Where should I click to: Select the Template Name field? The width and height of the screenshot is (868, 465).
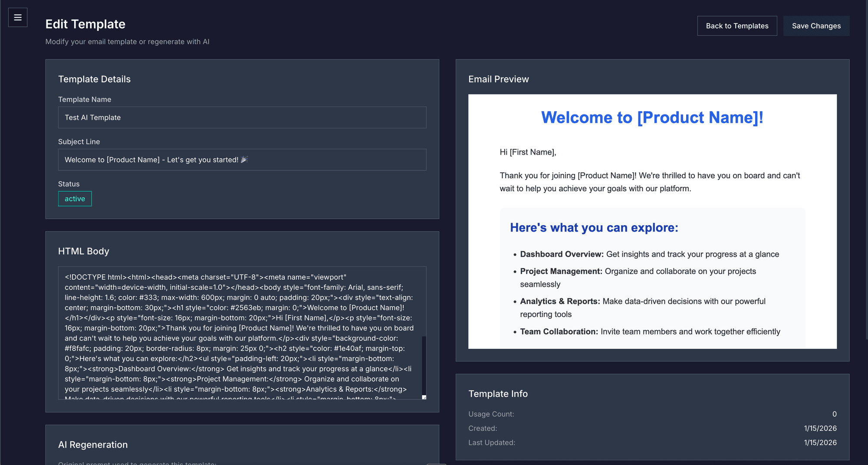click(242, 117)
